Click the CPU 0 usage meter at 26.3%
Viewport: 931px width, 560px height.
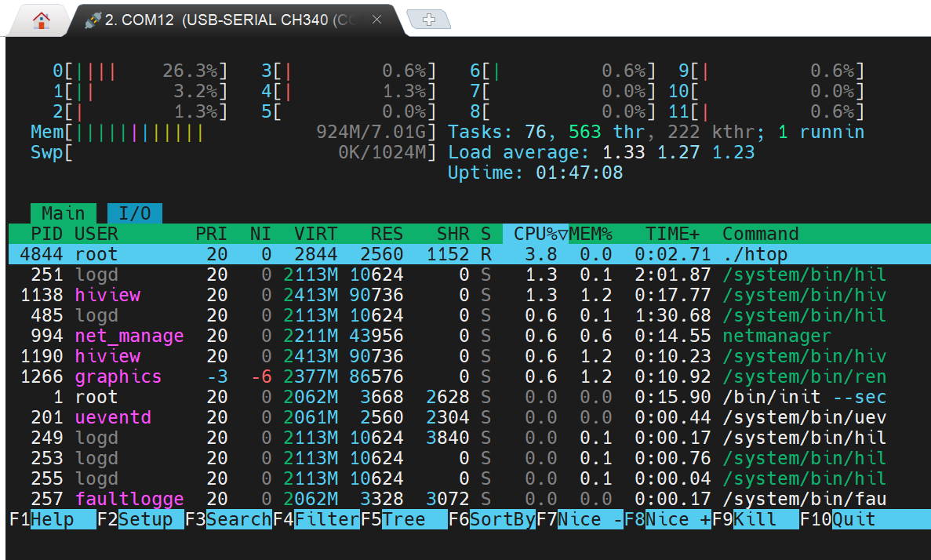pyautogui.click(x=140, y=71)
